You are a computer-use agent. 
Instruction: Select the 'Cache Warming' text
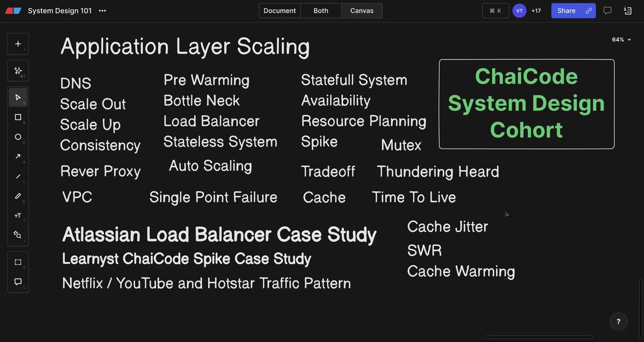click(x=461, y=271)
